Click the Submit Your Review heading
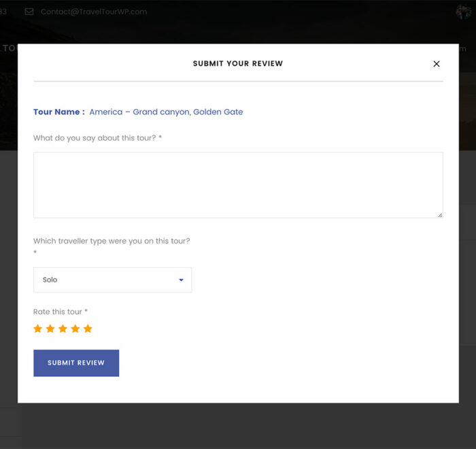The image size is (476, 449). (237, 64)
